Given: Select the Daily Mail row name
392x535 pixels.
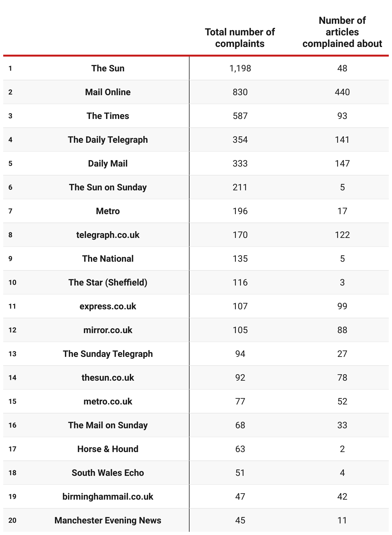Looking at the screenshot, I should click(x=108, y=163).
